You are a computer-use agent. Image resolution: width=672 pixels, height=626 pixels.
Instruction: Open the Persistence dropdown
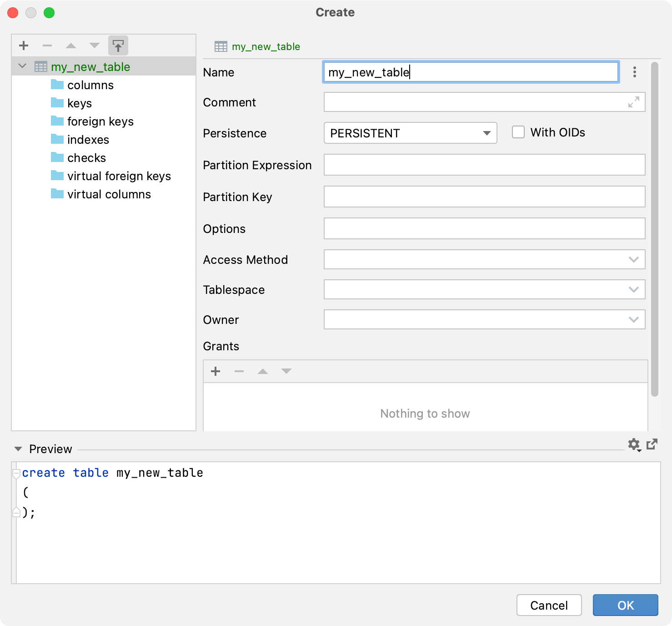click(x=410, y=133)
